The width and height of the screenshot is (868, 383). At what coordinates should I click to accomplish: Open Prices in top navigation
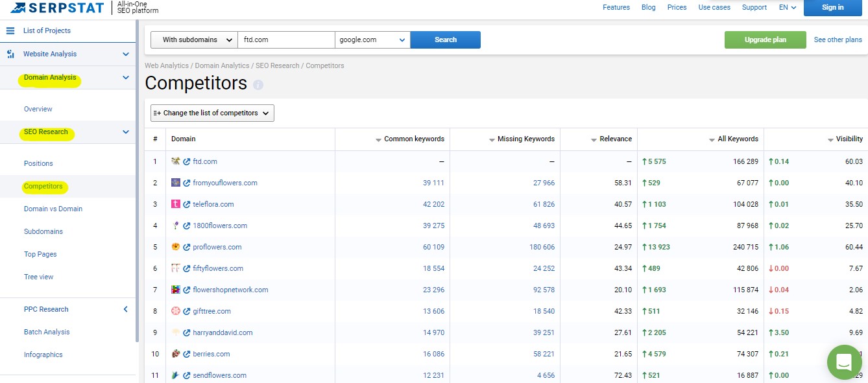(x=677, y=8)
